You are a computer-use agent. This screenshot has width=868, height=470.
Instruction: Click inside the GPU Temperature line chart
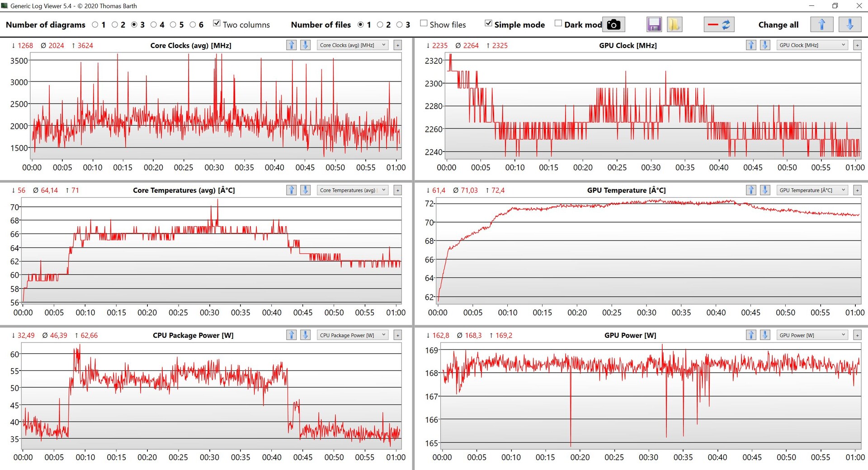(648, 251)
